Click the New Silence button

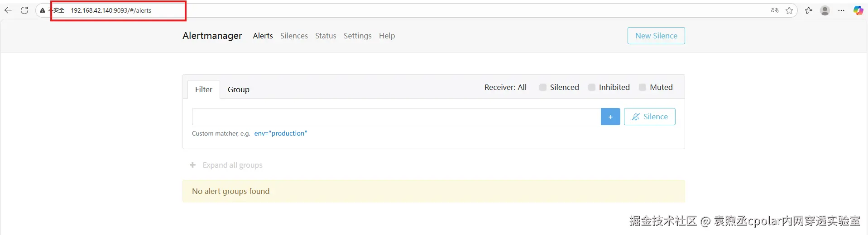[x=656, y=36]
